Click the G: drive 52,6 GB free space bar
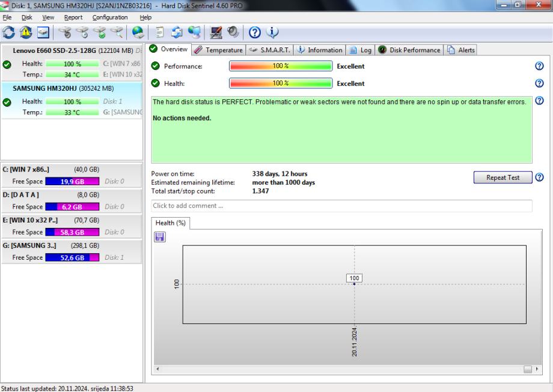 pos(72,257)
